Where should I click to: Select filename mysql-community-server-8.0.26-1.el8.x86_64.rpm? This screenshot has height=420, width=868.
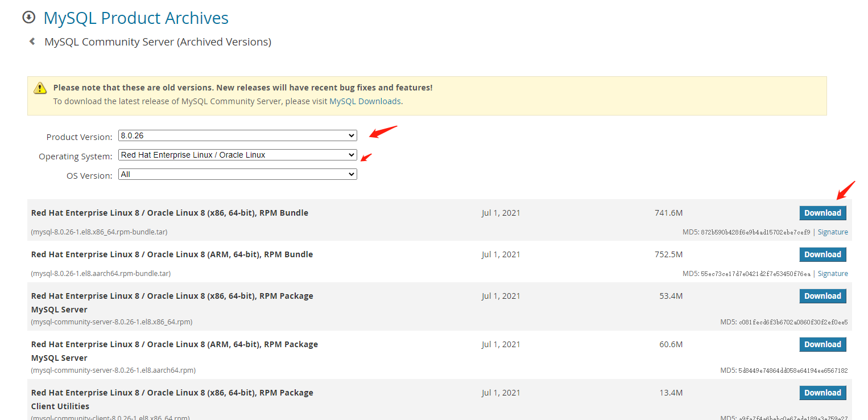(111, 322)
